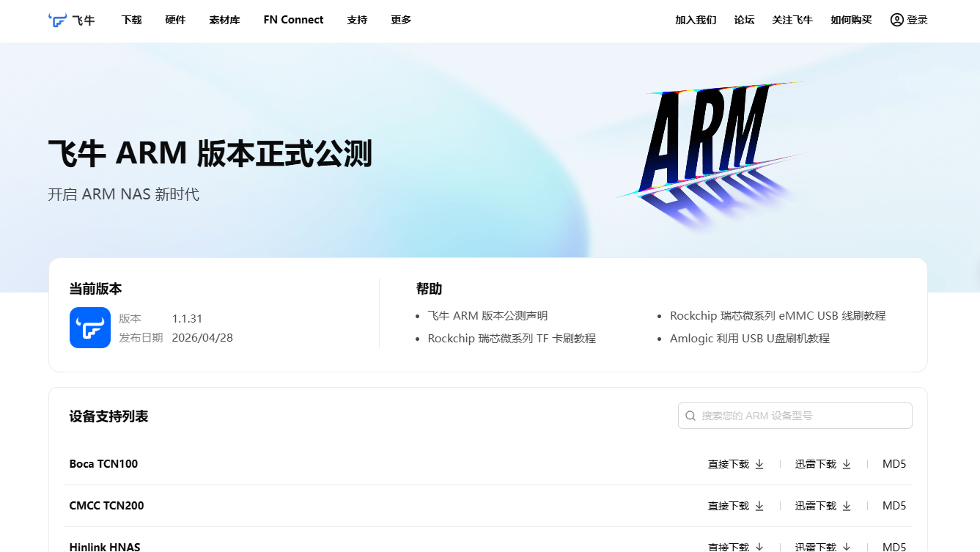Open the 支持 navigation item
This screenshot has width=980, height=552.
click(x=357, y=20)
